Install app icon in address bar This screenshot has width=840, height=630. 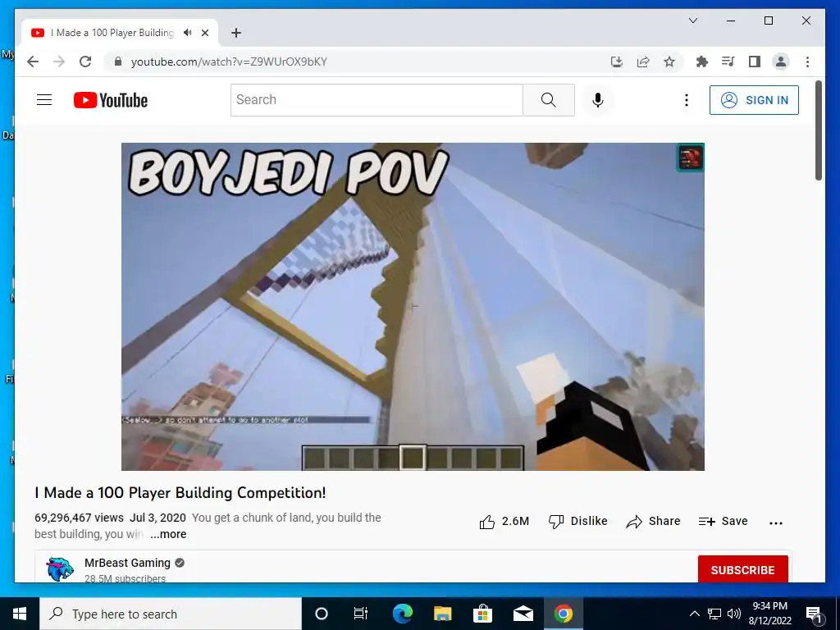tap(617, 62)
